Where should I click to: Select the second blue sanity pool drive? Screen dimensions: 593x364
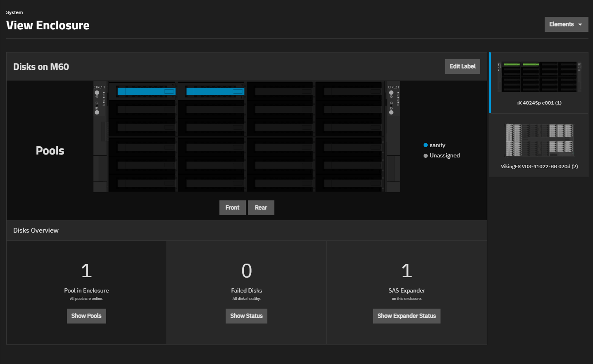(x=215, y=91)
